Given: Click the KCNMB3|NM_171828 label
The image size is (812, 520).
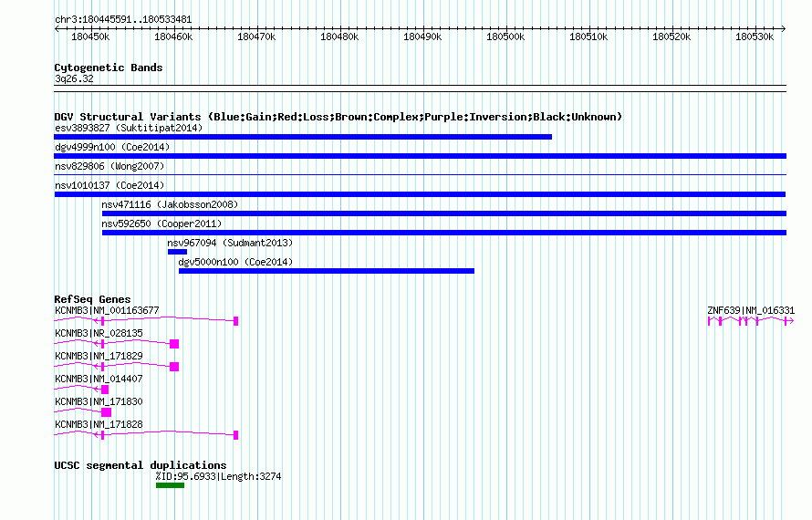Looking at the screenshot, I should click(x=99, y=424).
